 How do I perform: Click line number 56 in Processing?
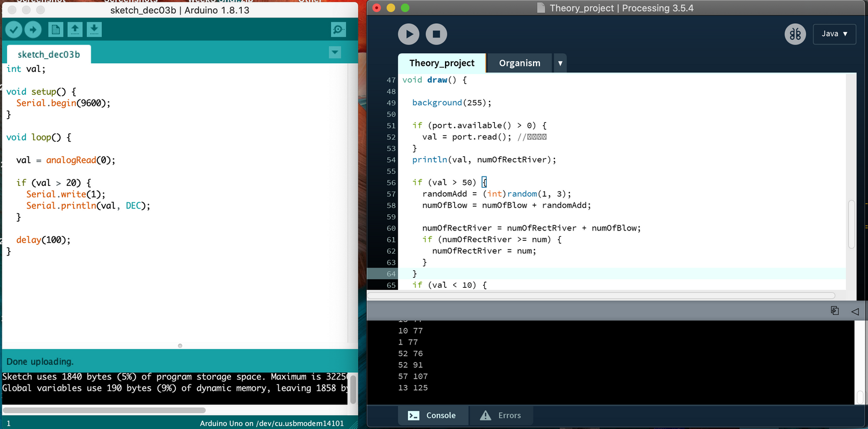tap(391, 182)
